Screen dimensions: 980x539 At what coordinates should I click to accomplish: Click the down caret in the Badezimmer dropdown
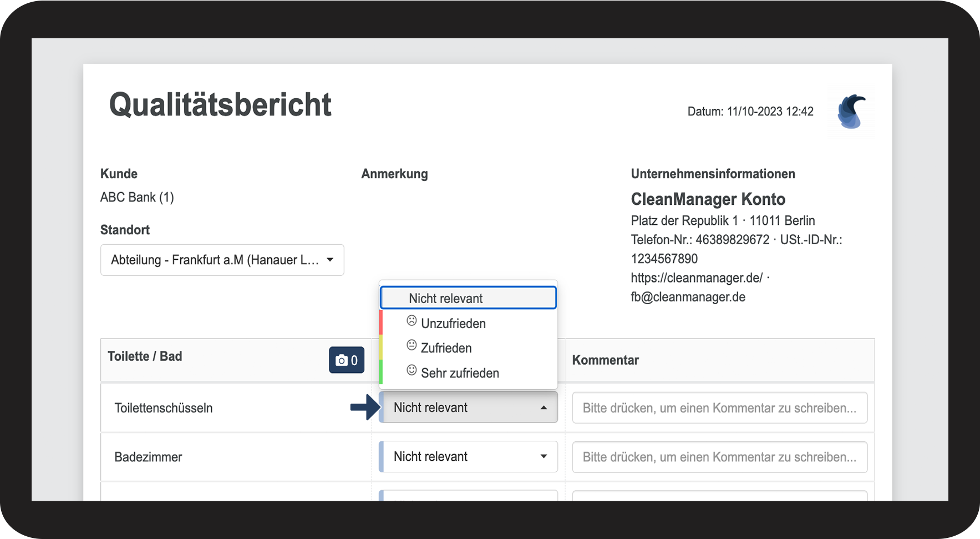[x=544, y=456]
